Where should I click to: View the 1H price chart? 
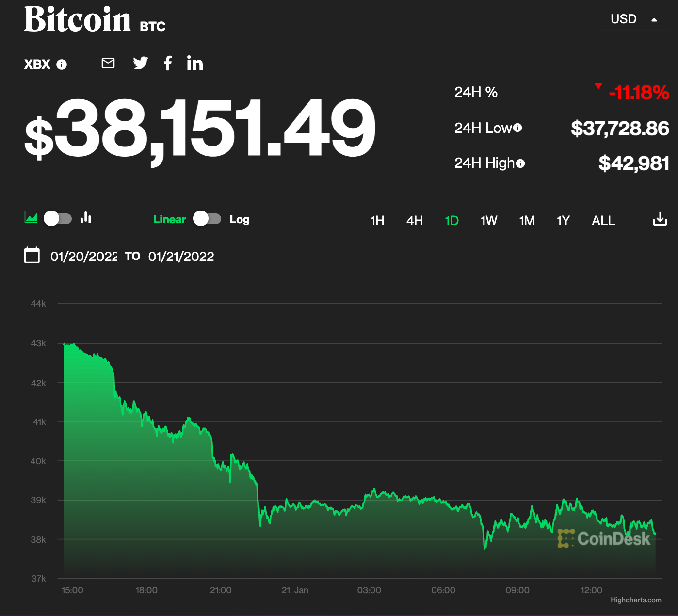377,220
